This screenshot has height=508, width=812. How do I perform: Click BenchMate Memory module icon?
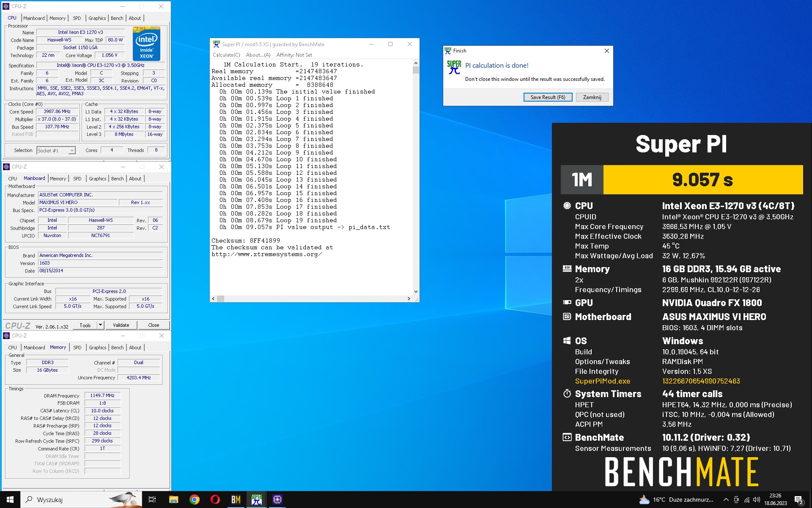click(x=567, y=268)
